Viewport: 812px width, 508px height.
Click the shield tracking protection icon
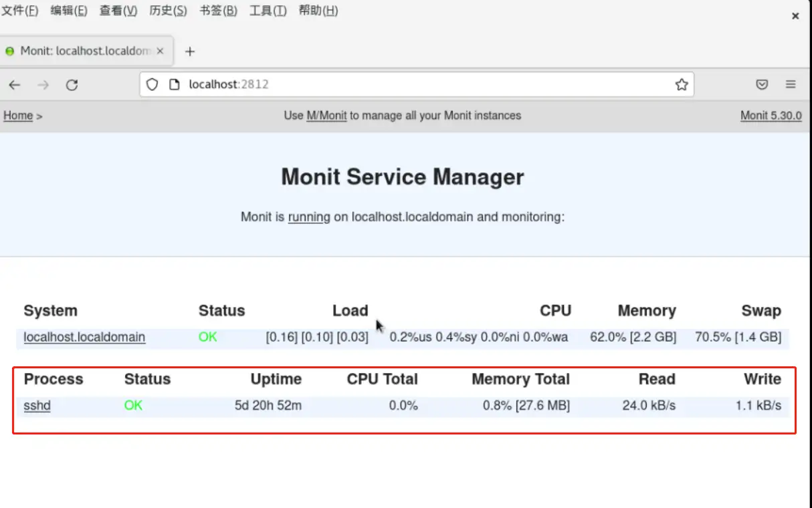coord(153,85)
